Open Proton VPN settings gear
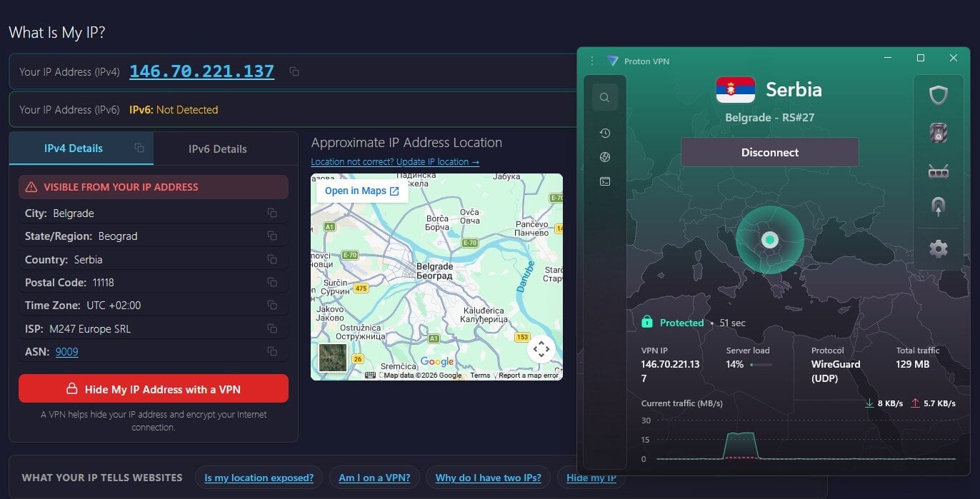The image size is (980, 499). coord(938,248)
